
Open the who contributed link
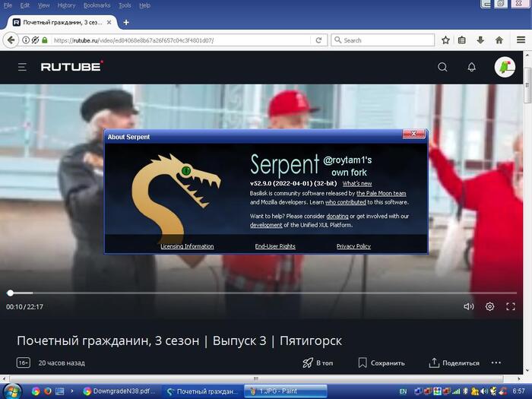[345, 202]
